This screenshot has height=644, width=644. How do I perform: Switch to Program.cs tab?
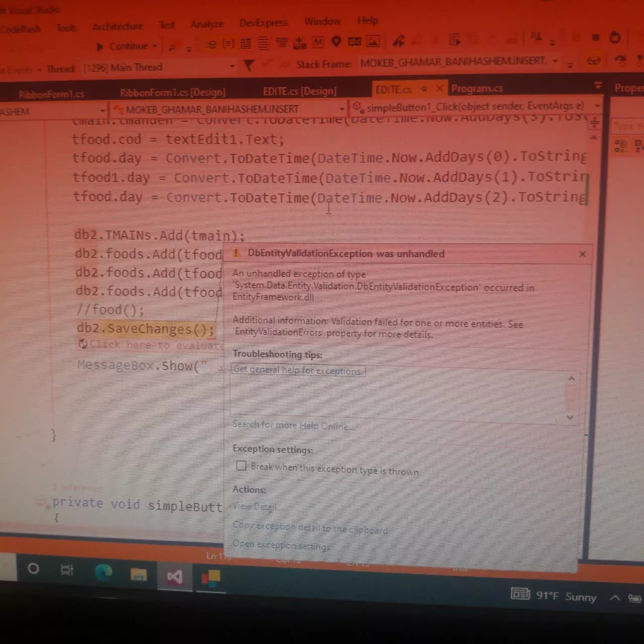tap(477, 89)
